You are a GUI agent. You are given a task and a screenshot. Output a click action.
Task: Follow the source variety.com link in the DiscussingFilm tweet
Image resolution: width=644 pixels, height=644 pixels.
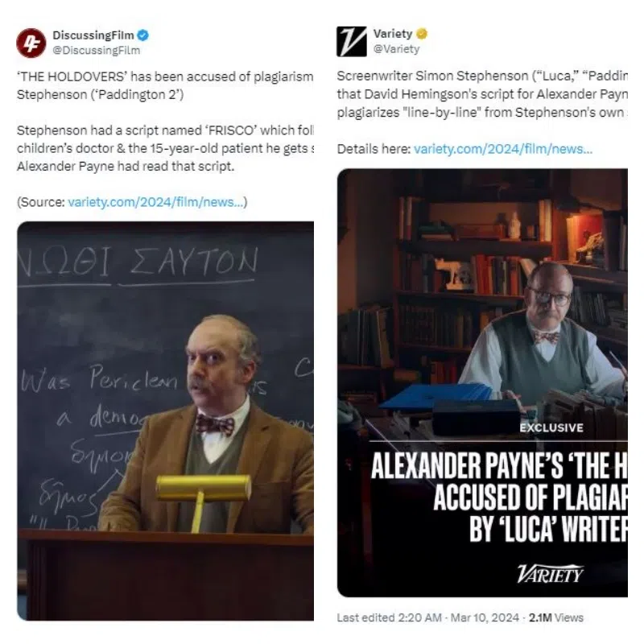155,202
